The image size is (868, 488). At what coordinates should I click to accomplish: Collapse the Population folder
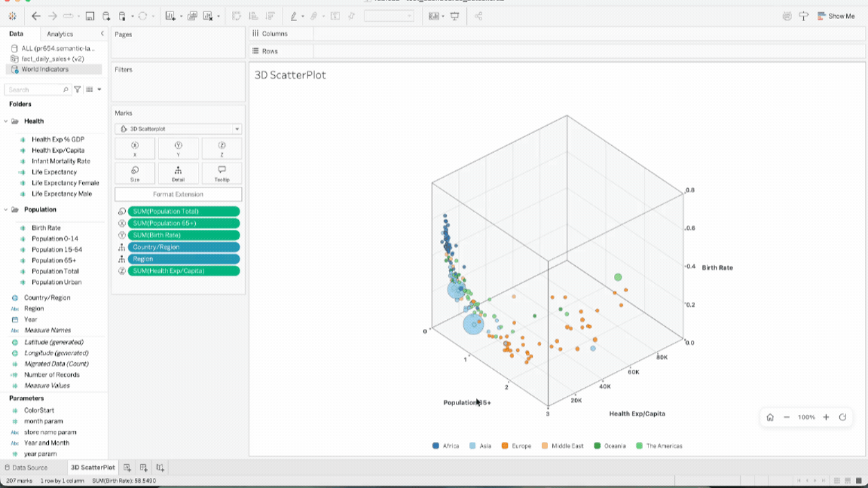coord(6,209)
